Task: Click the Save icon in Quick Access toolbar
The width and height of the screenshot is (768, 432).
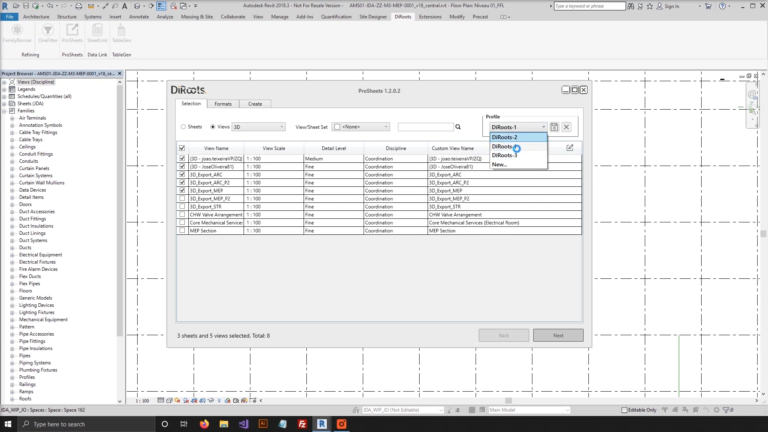Action: 26,6
